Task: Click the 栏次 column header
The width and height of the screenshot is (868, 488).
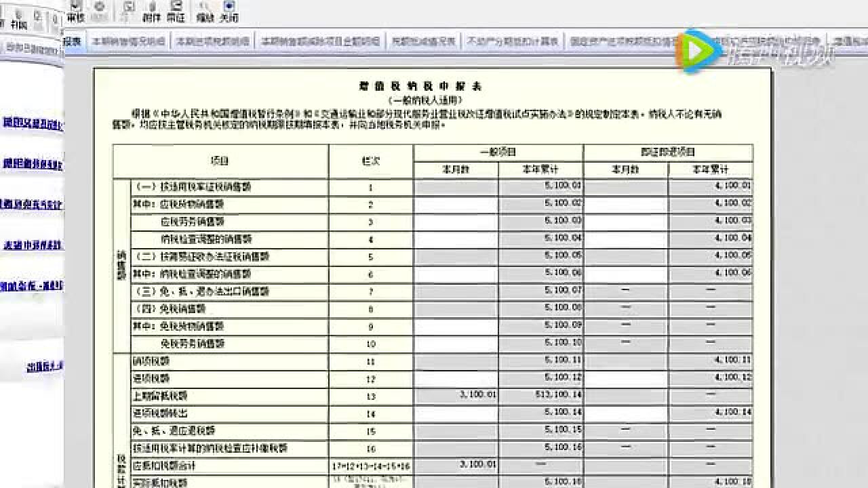Action: click(x=371, y=161)
